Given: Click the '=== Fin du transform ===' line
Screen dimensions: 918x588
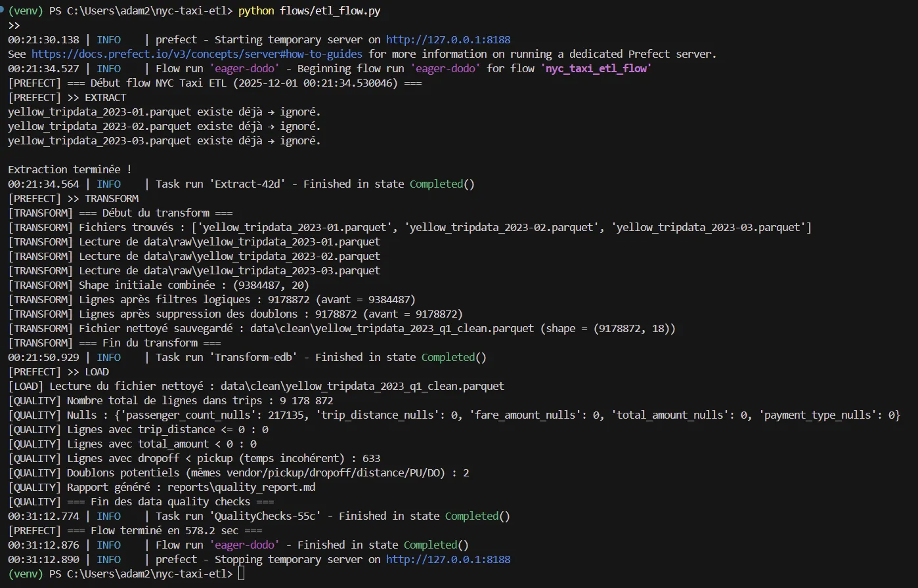Looking at the screenshot, I should pyautogui.click(x=114, y=343).
